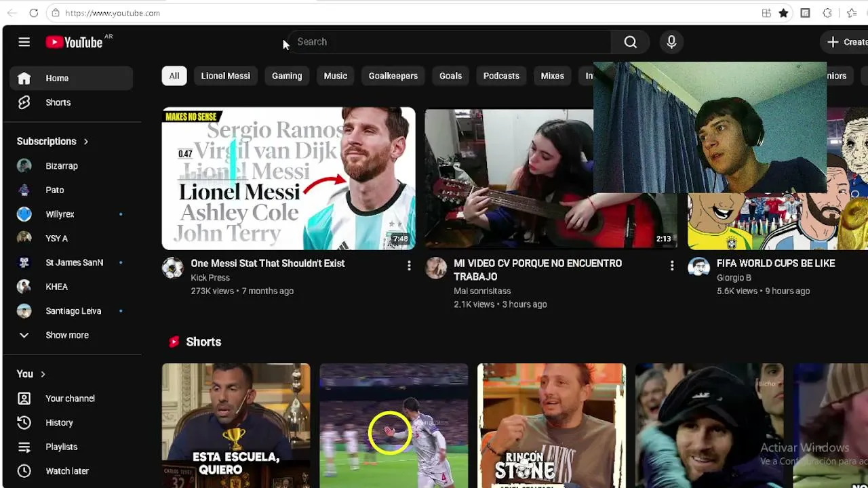Open the YouTube guide hamburger menu
This screenshot has width=868, height=488.
click(x=24, y=42)
